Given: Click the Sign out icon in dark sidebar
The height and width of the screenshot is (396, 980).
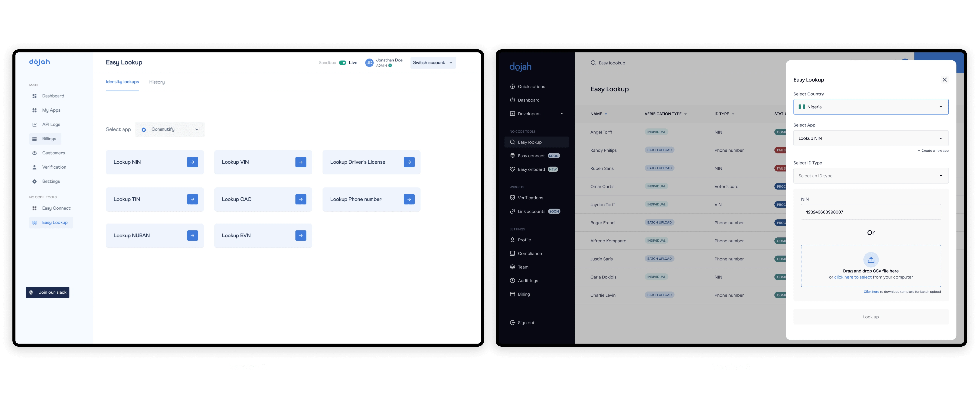Looking at the screenshot, I should pos(512,322).
